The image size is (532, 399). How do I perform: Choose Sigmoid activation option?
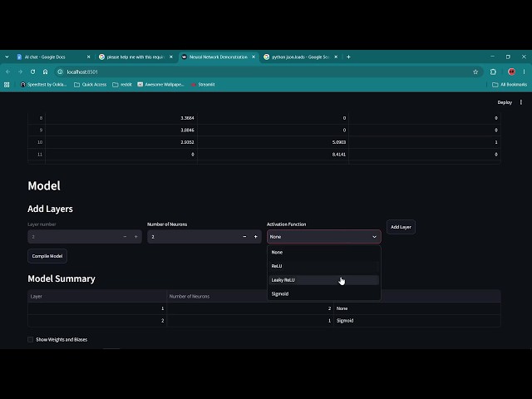(x=323, y=293)
